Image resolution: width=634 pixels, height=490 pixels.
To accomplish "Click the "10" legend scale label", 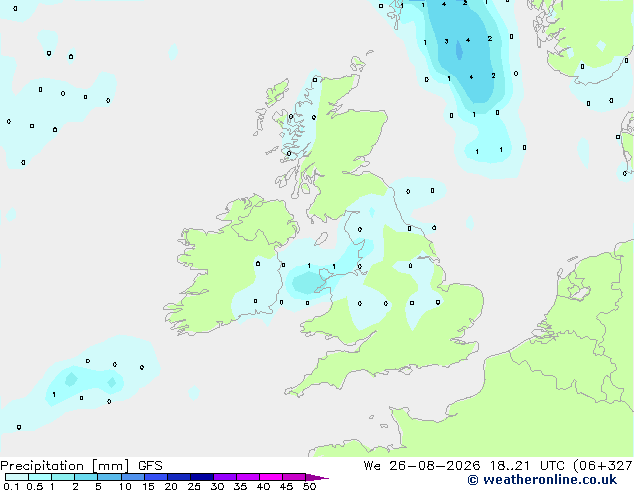I will click(x=125, y=486).
